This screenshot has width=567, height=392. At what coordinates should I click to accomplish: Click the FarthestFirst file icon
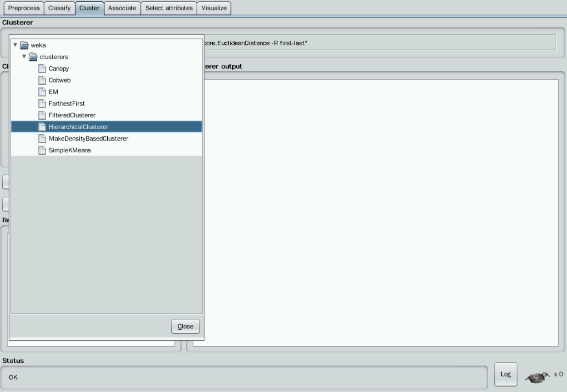42,104
